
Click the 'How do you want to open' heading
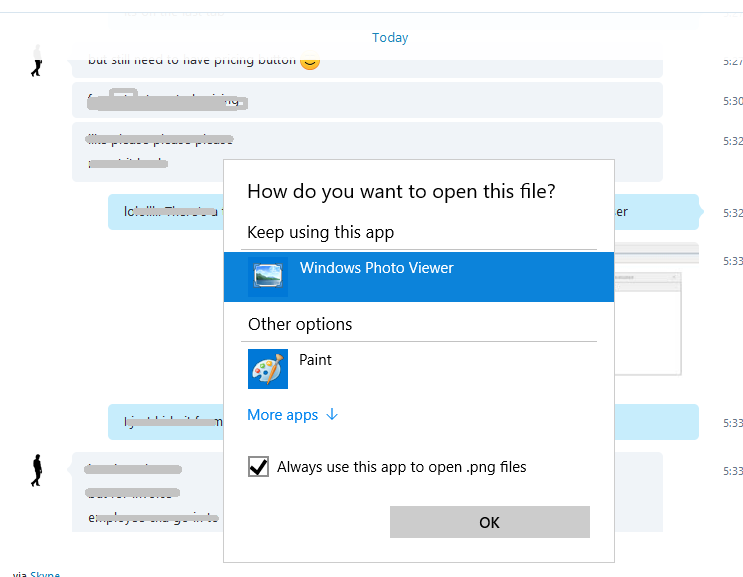pyautogui.click(x=401, y=192)
